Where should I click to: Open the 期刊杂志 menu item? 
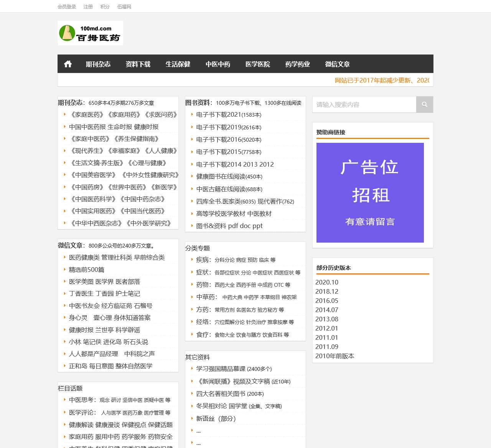tap(98, 64)
